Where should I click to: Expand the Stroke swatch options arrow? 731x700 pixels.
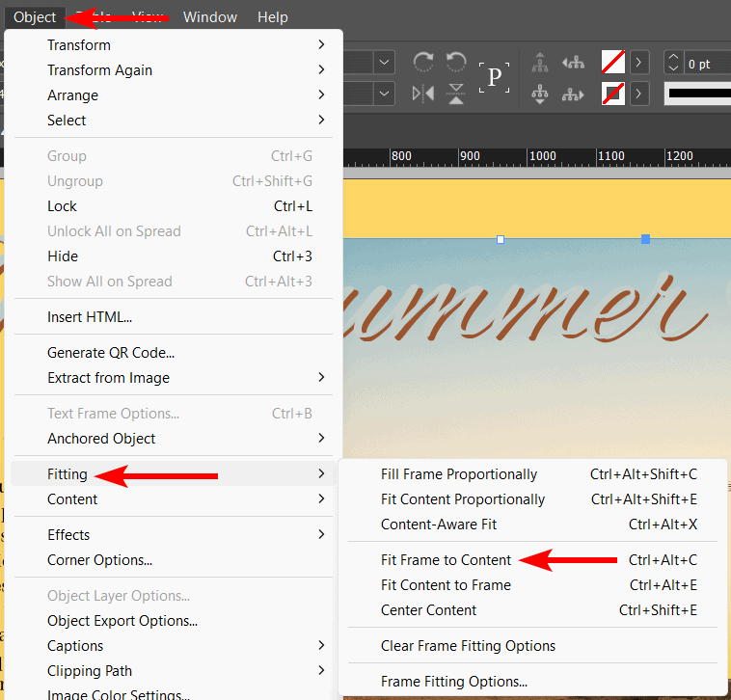[x=640, y=94]
